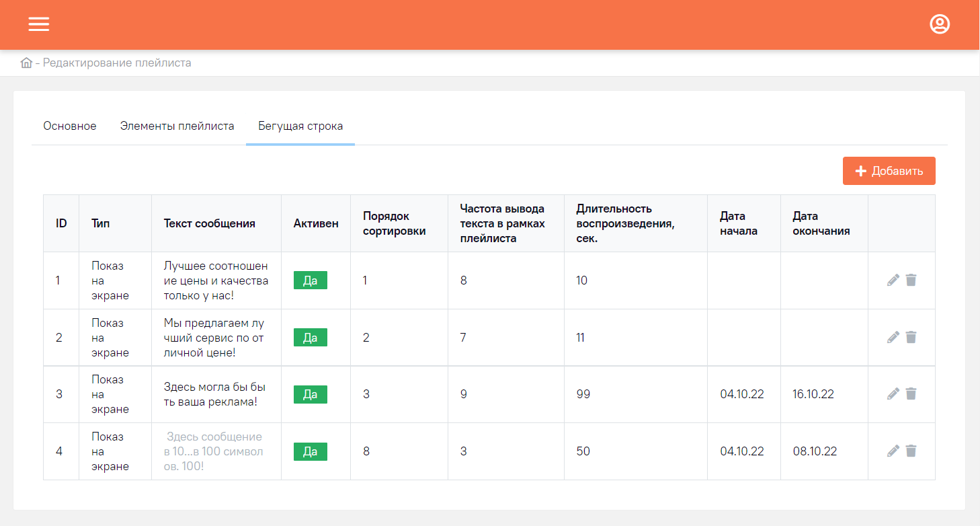Edit row 1 with pencil icon
The height and width of the screenshot is (526, 980).
pyautogui.click(x=893, y=280)
